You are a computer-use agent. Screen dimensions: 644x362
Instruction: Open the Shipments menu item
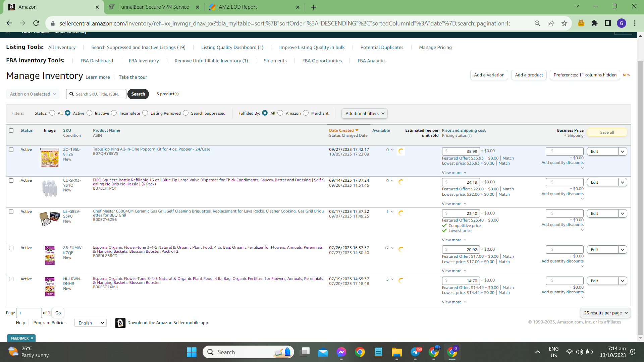click(275, 61)
